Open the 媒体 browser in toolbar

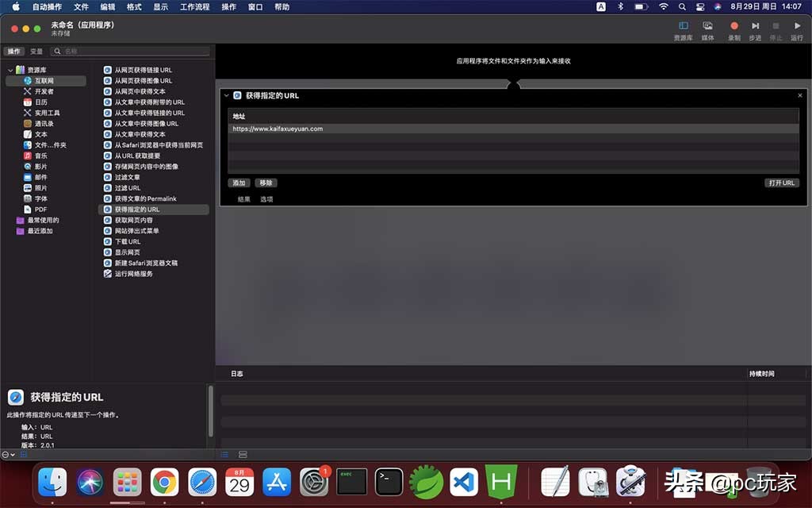[707, 25]
